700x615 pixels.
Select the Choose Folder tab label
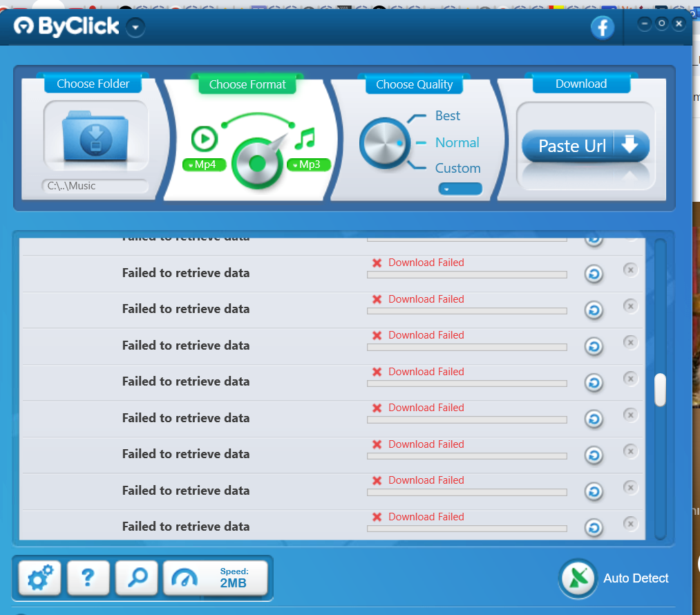pos(93,84)
